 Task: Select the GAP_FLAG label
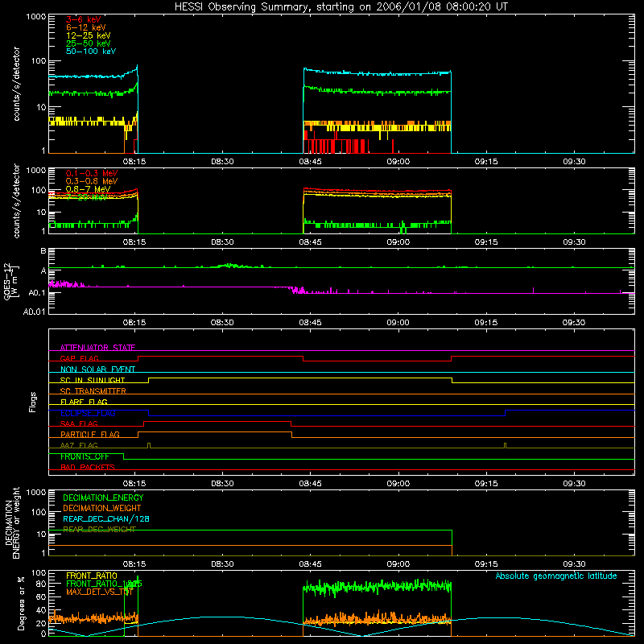pyautogui.click(x=79, y=358)
